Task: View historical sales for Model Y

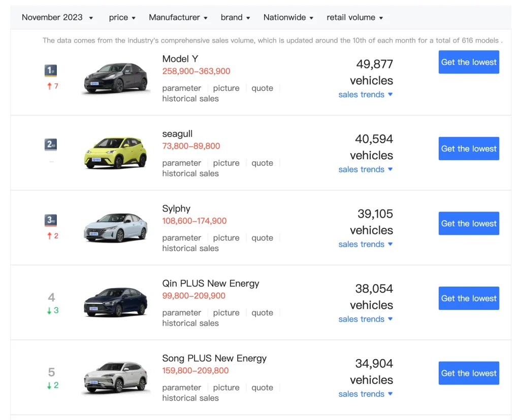Action: (x=190, y=98)
